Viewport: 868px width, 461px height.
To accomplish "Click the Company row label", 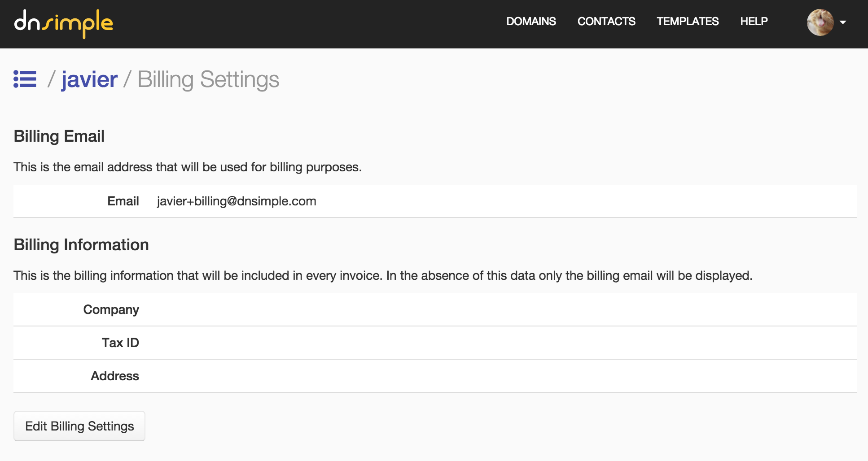I will coord(111,310).
